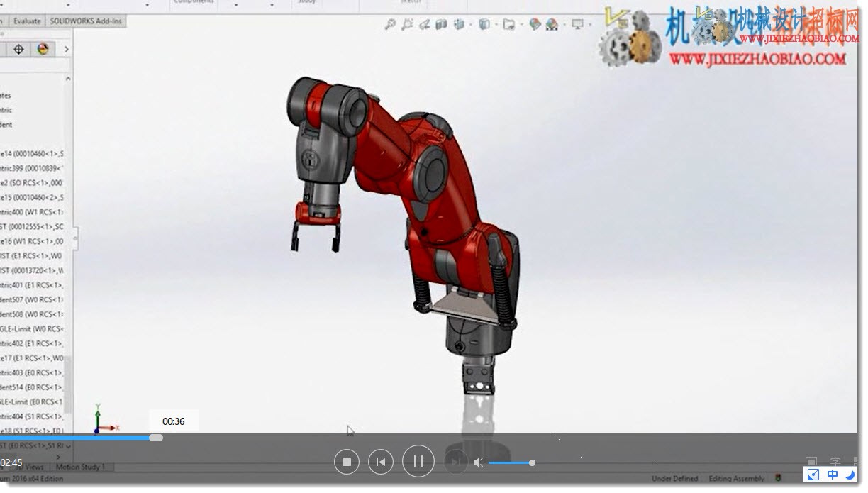Switch to the Evaluate ribbon tab
The image size is (868, 493).
(27, 21)
